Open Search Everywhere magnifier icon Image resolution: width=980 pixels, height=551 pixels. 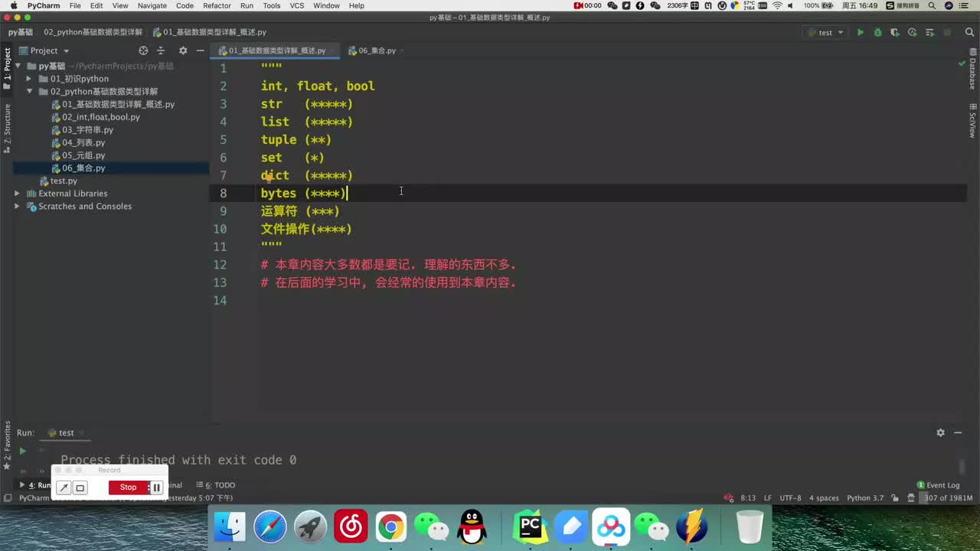[x=968, y=32]
